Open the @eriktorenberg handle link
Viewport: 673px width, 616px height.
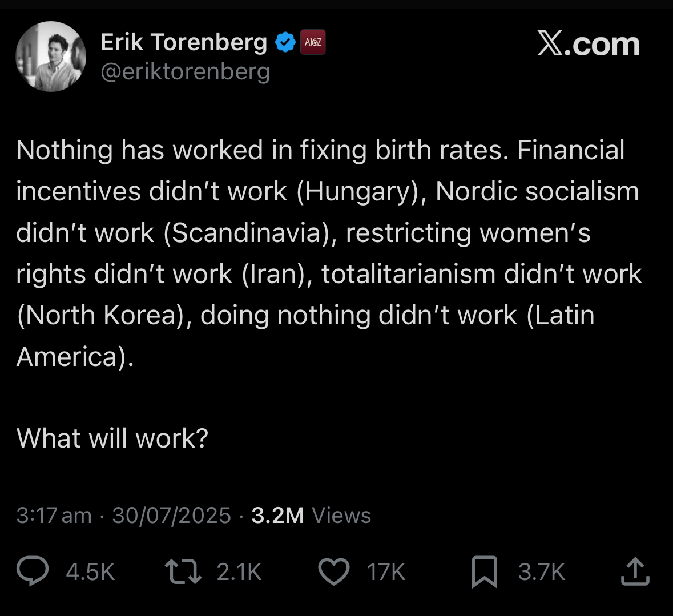pyautogui.click(x=186, y=72)
